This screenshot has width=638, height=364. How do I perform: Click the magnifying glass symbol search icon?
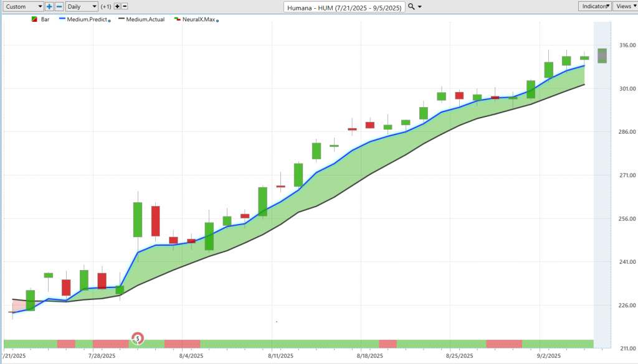411,6
